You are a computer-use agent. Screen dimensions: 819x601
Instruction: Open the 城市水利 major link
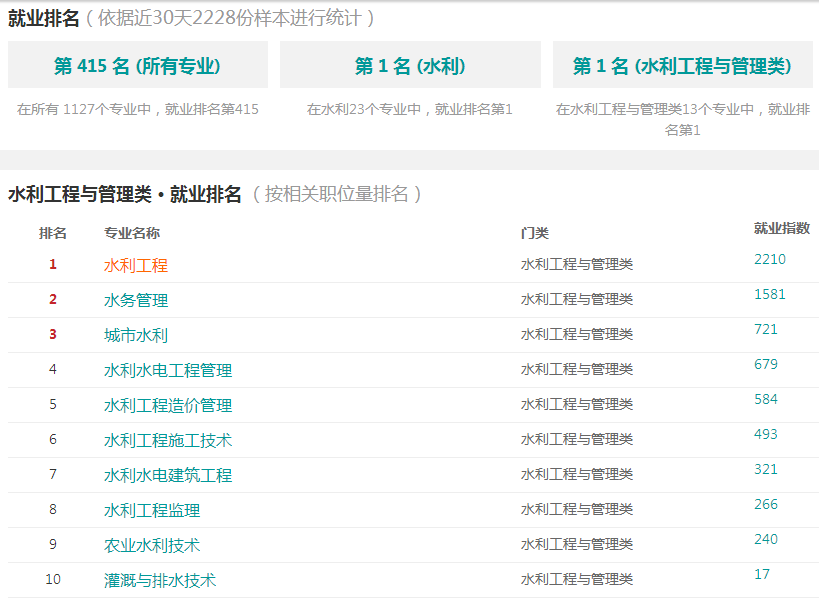136,335
